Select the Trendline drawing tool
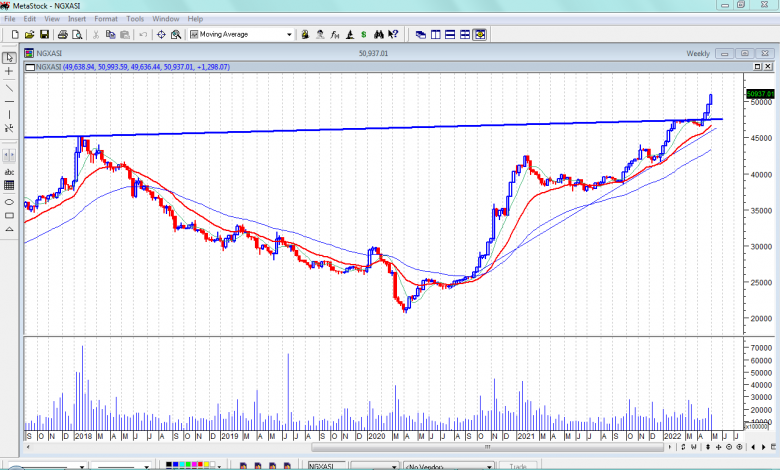 [x=9, y=86]
